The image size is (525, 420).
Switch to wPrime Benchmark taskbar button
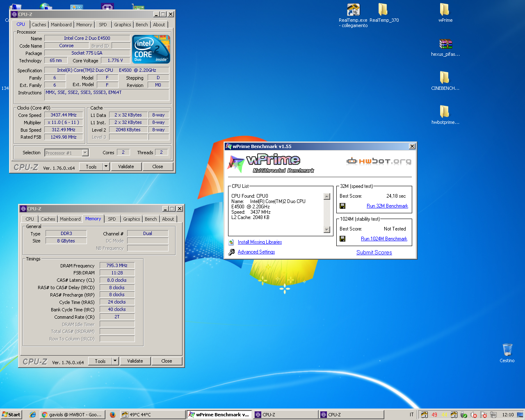[219, 415]
